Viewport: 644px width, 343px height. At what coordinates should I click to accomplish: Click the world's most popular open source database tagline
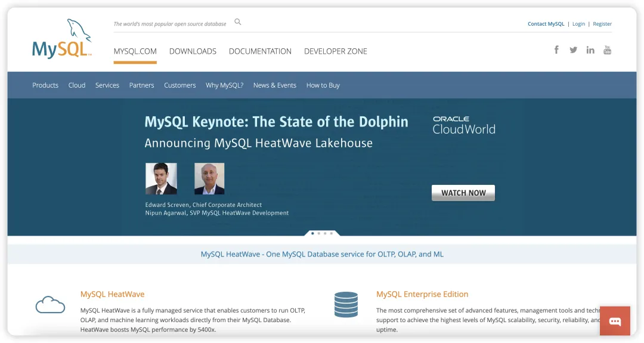170,24
